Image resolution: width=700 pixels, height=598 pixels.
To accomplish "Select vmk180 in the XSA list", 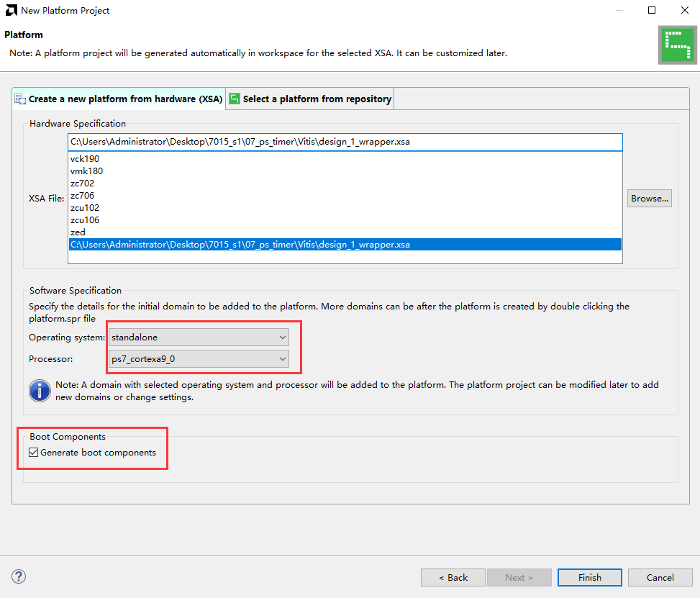I will pos(345,171).
